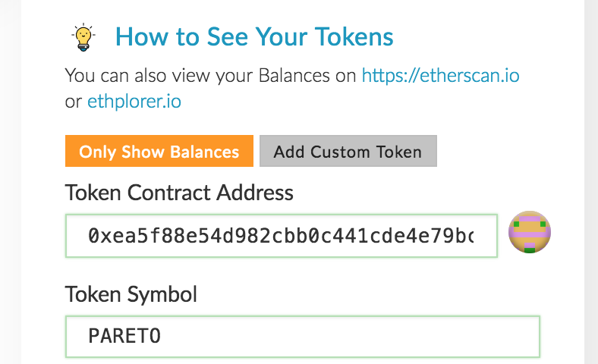Open the etherscan.io link
Viewport: 598px width, 364px height.
click(440, 75)
